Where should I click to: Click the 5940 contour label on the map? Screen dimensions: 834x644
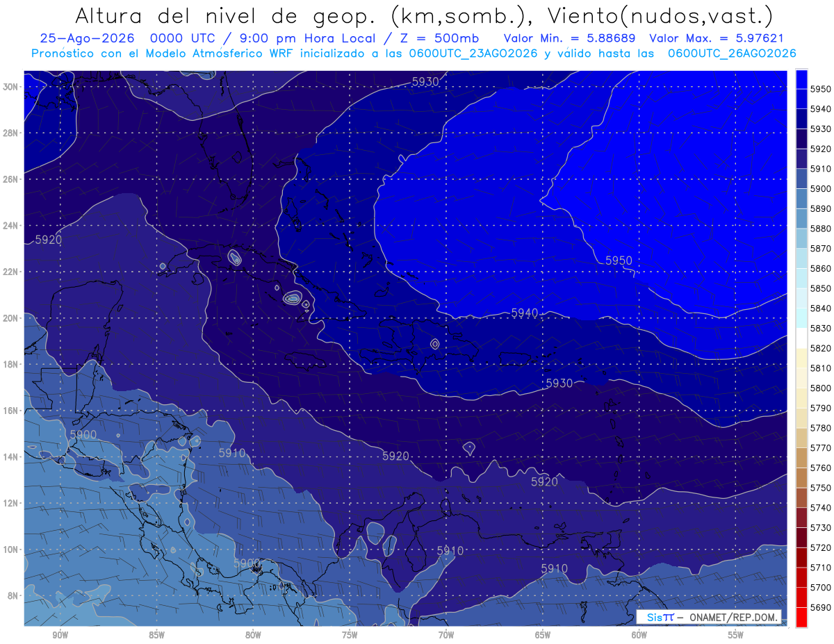point(525,313)
